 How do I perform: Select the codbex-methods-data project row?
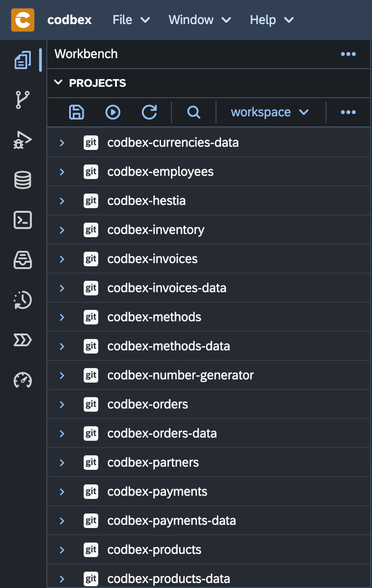209,346
